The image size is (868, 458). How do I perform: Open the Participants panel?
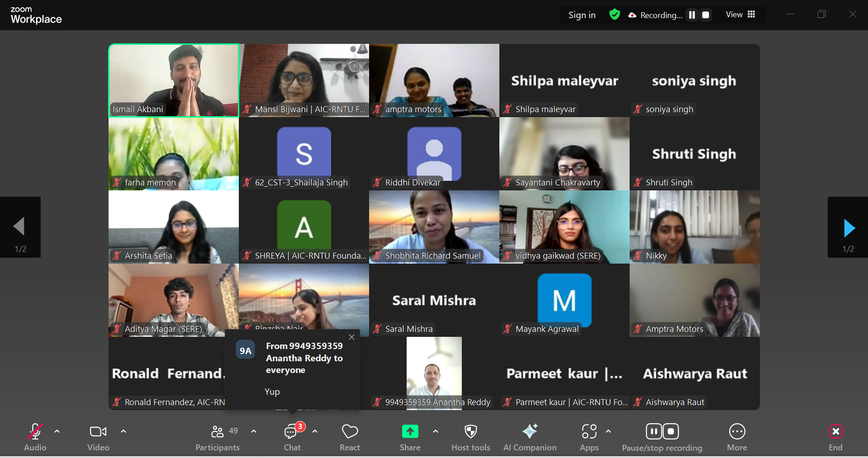pyautogui.click(x=218, y=437)
